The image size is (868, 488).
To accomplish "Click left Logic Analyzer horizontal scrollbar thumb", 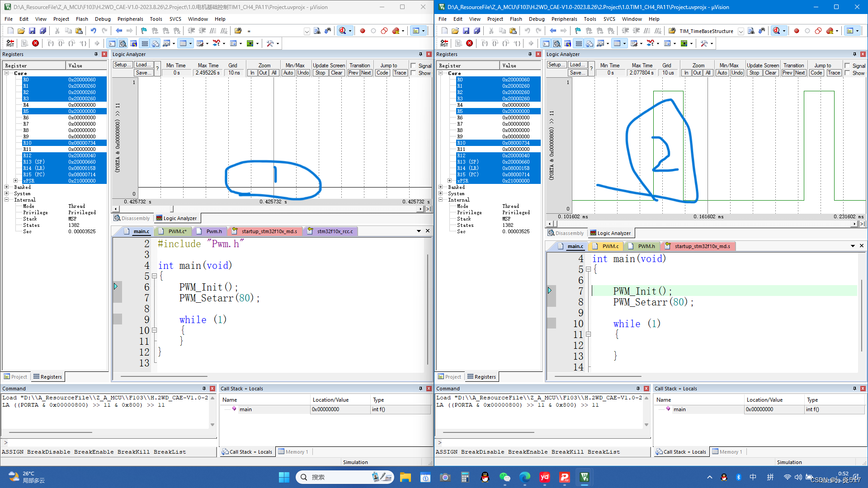I will pos(172,209).
